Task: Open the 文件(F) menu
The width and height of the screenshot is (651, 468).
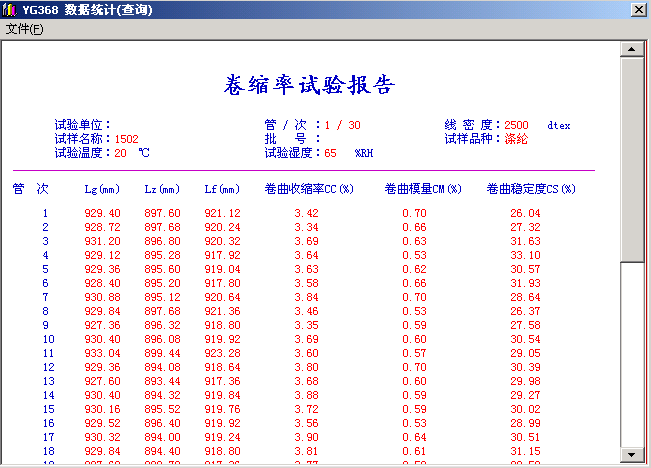Action: (24, 28)
